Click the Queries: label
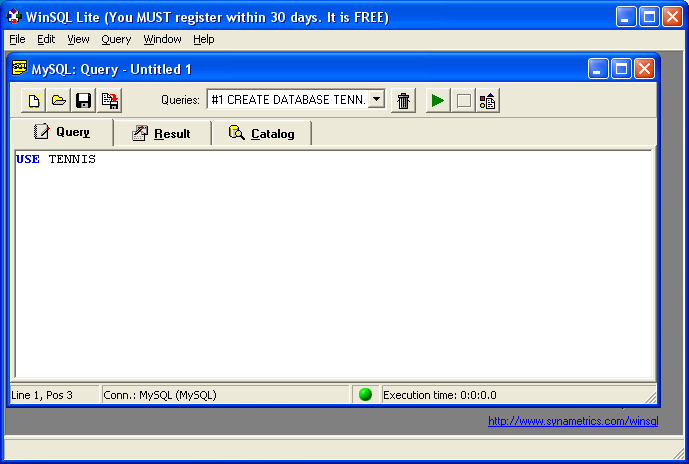 pyautogui.click(x=180, y=100)
